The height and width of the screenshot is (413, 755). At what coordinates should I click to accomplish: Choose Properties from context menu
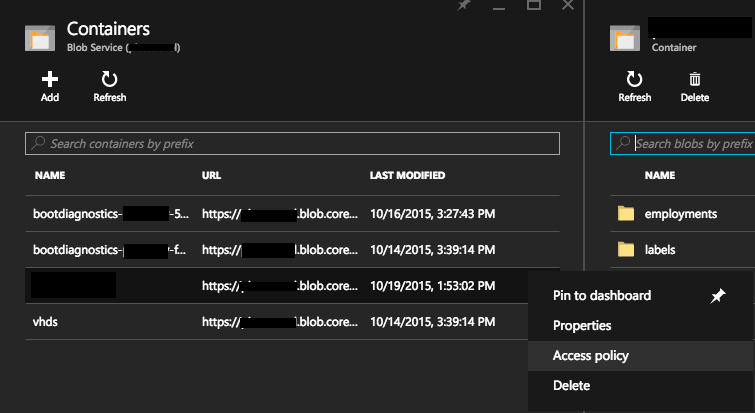click(x=582, y=326)
